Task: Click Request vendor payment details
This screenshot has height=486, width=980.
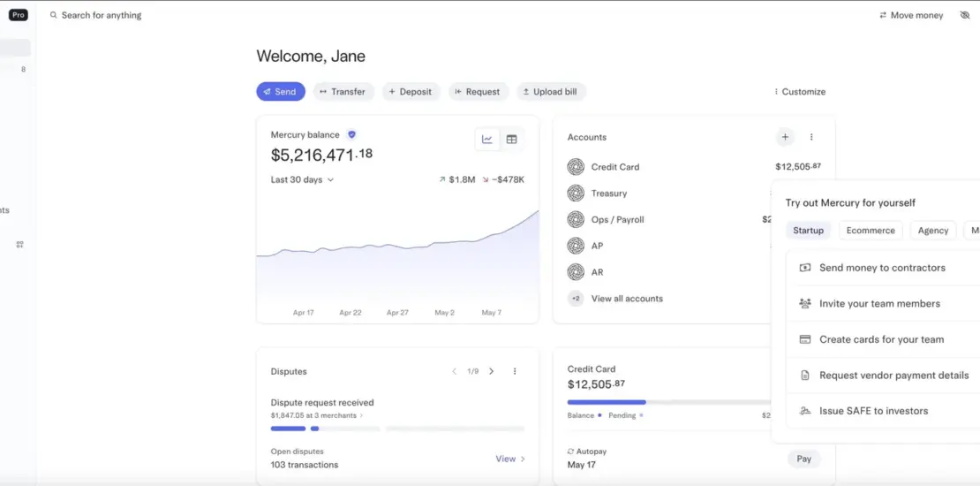Action: 883,376
